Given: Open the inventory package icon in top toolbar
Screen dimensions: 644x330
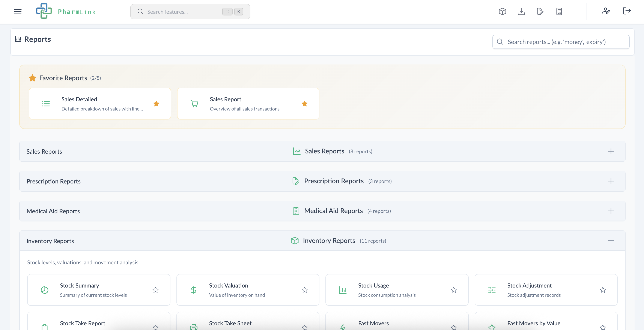Looking at the screenshot, I should tap(503, 11).
